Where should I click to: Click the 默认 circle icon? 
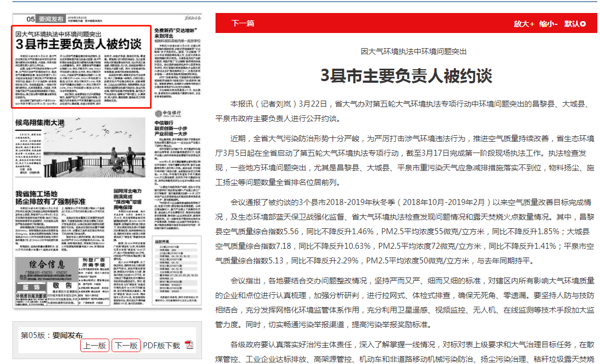coord(583,24)
